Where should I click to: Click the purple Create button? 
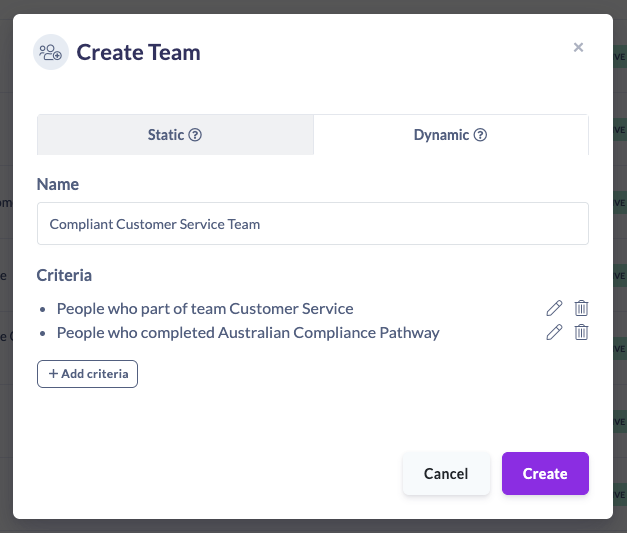tap(545, 473)
